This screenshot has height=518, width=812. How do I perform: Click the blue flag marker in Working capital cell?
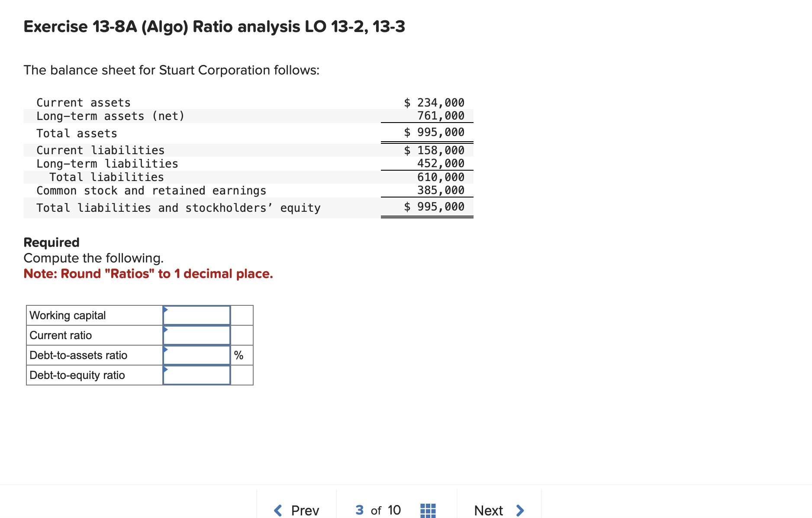pyautogui.click(x=165, y=310)
